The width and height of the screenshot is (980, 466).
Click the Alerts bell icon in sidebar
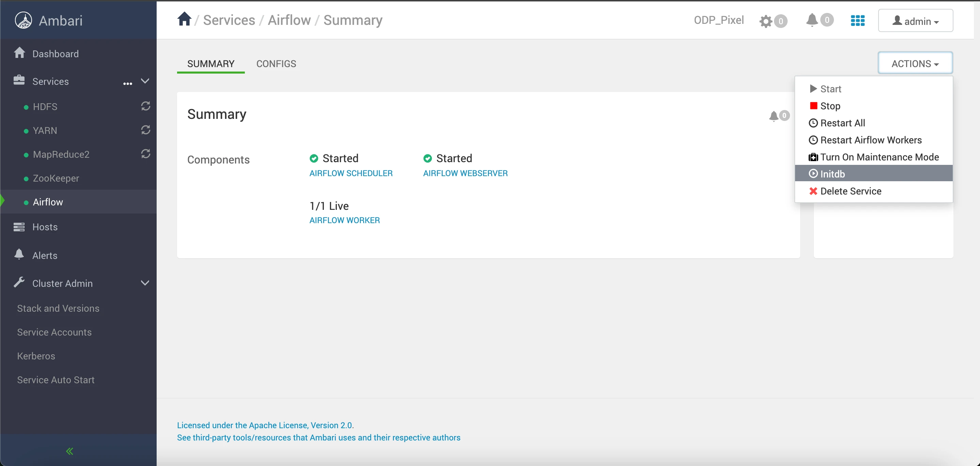click(19, 254)
